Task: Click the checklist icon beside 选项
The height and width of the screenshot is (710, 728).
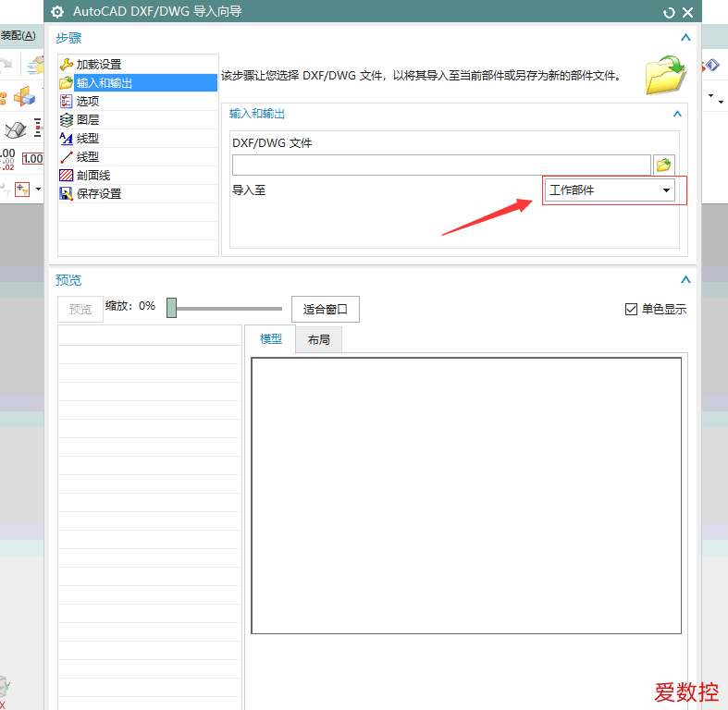Action: [67, 102]
